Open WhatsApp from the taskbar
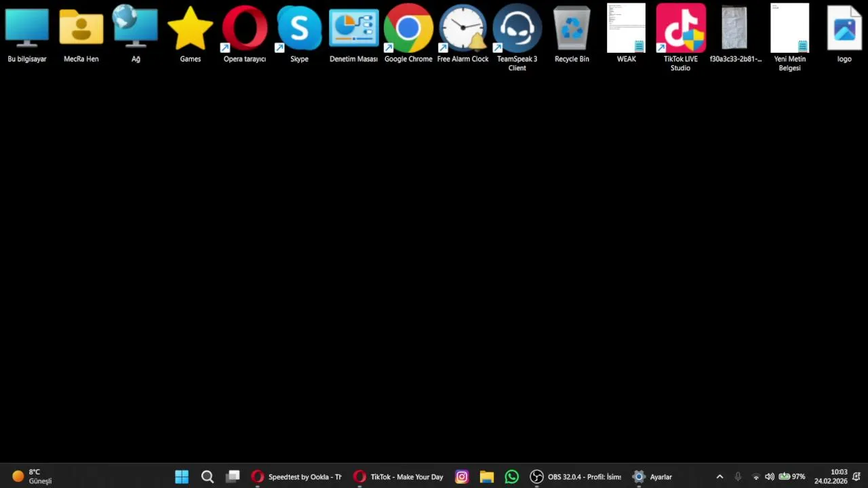 [512, 476]
